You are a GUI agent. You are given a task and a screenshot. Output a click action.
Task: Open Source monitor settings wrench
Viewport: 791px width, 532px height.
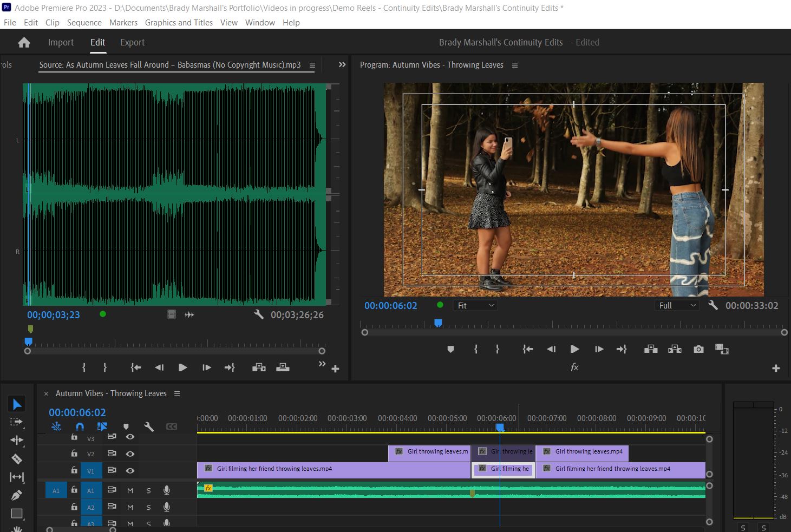tap(259, 314)
